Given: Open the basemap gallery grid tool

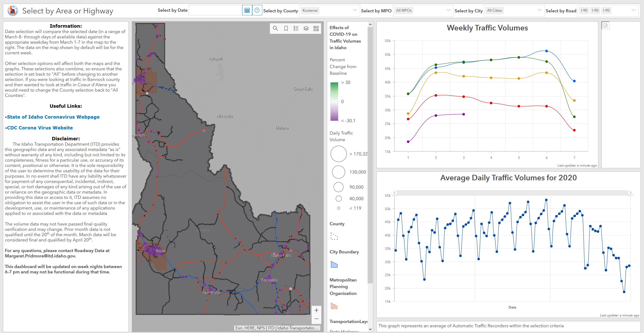Looking at the screenshot, I should [316, 28].
